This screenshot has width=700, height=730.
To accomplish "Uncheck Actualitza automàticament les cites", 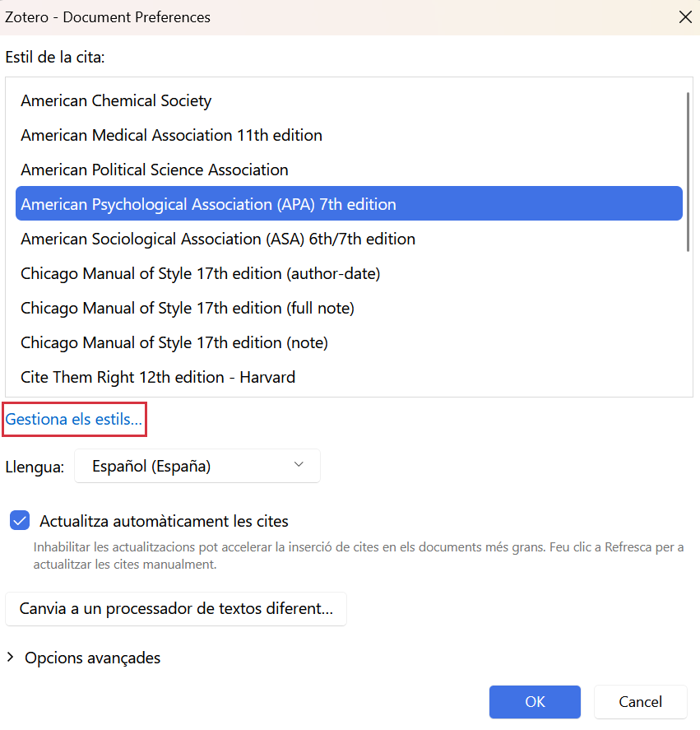I will click(x=20, y=520).
